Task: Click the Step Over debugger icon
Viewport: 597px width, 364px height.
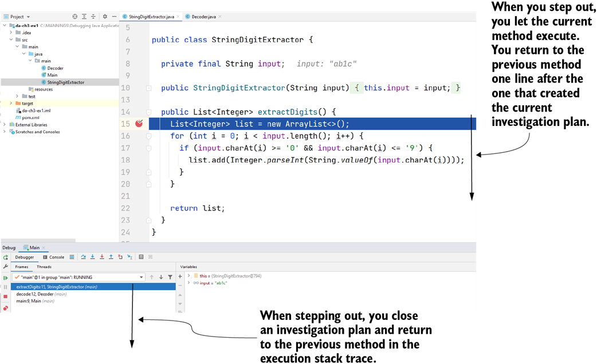Action: click(84, 256)
